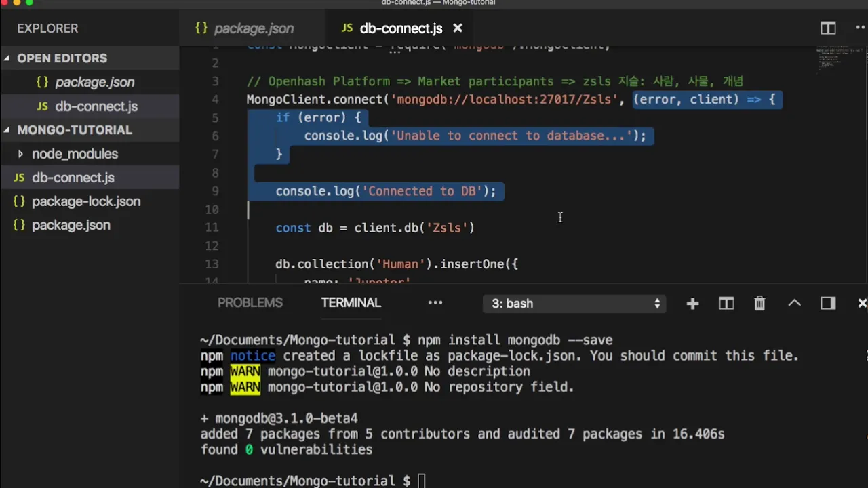Switch to the PROBLEMS panel tab
The height and width of the screenshot is (488, 868).
tap(250, 303)
